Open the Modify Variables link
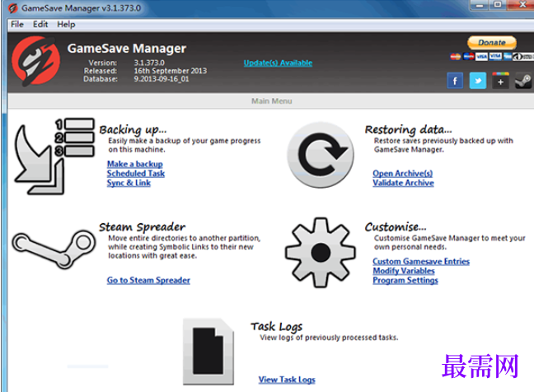Image resolution: width=534 pixels, height=392 pixels. tap(404, 271)
